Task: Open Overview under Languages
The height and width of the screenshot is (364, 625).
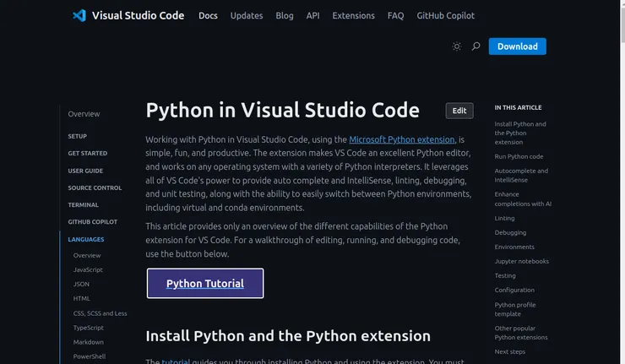Action: (x=87, y=256)
